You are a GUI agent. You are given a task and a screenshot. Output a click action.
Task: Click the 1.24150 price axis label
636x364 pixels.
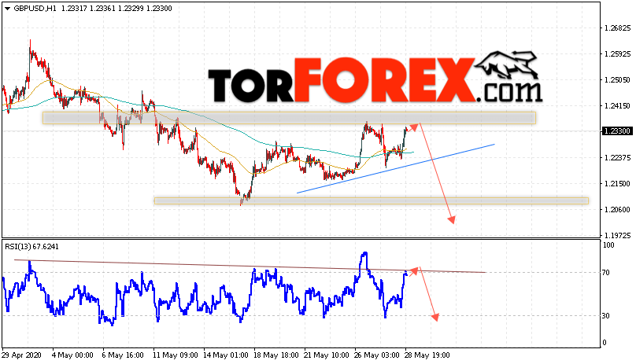pyautogui.click(x=617, y=106)
